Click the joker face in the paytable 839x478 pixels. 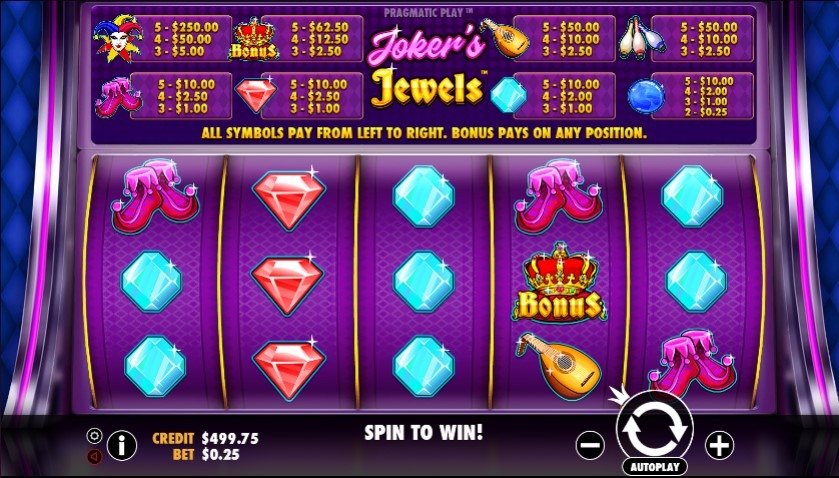[117, 37]
